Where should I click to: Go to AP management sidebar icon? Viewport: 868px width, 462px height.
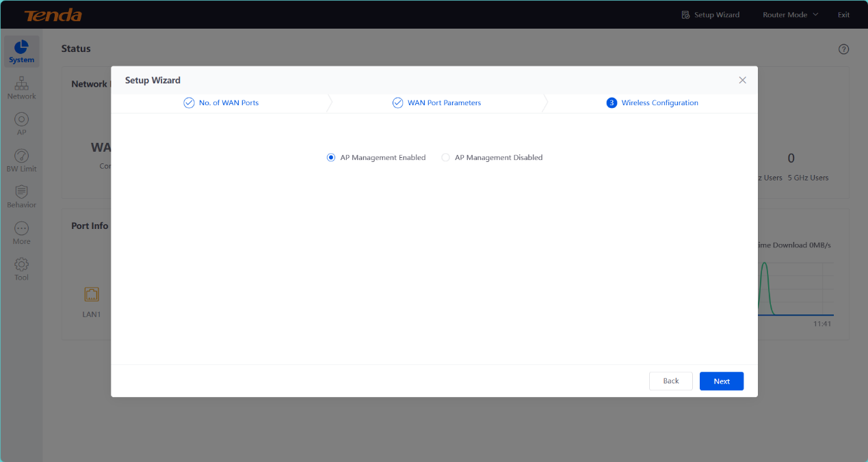(21, 124)
